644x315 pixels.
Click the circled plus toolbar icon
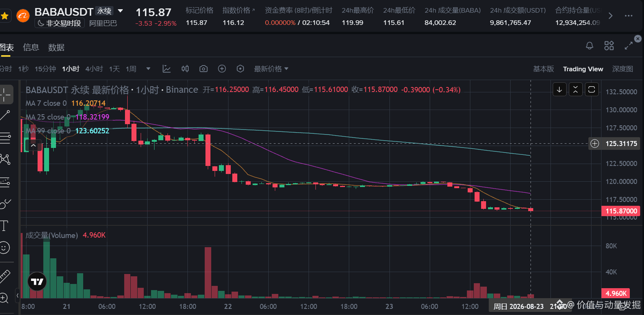coord(222,69)
